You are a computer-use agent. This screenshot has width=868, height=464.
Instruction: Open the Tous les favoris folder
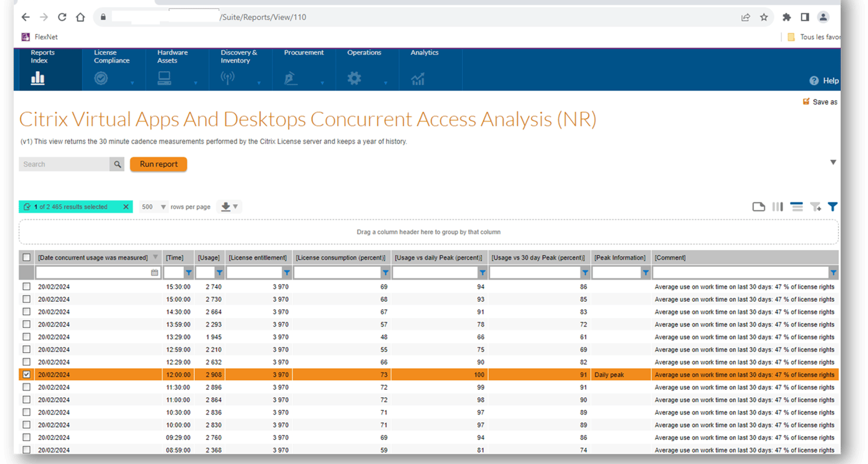[x=814, y=37]
